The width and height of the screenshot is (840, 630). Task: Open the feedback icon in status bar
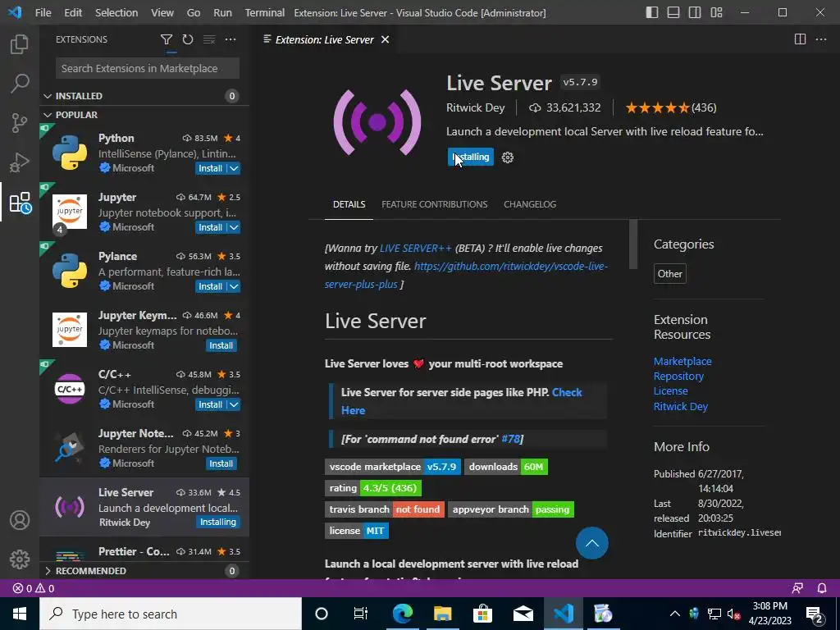pos(797,588)
